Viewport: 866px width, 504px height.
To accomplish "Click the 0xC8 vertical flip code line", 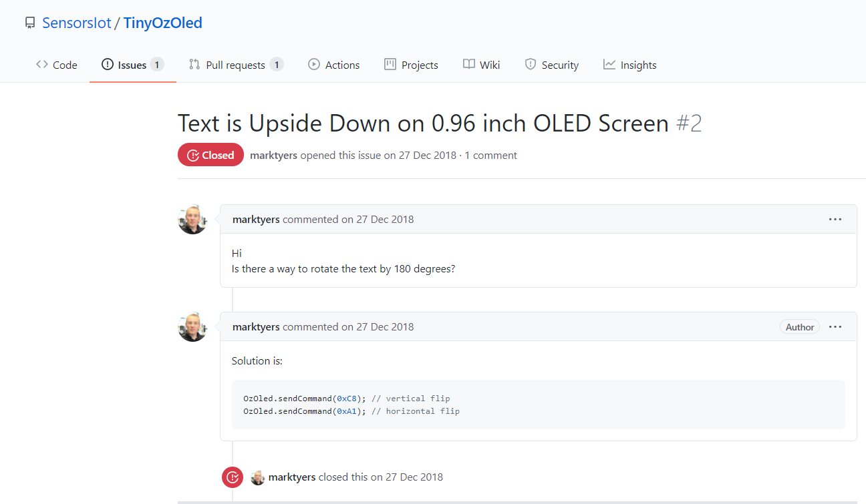I will pyautogui.click(x=347, y=399).
